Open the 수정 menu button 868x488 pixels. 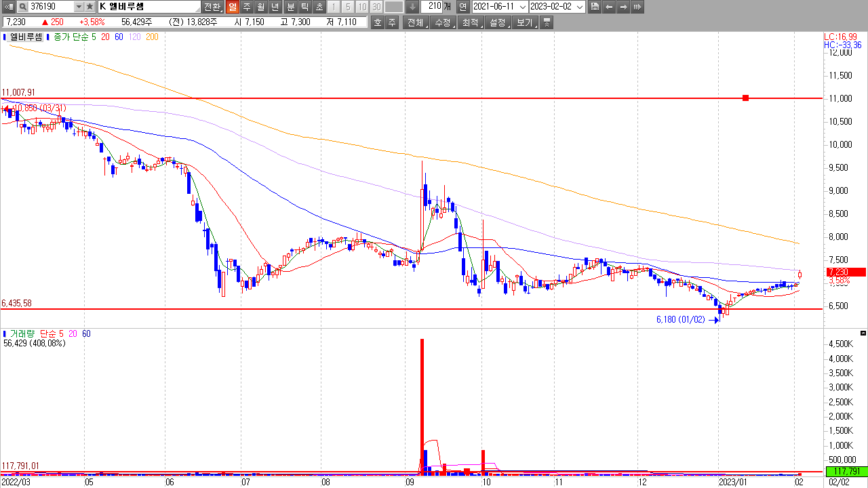click(x=443, y=22)
